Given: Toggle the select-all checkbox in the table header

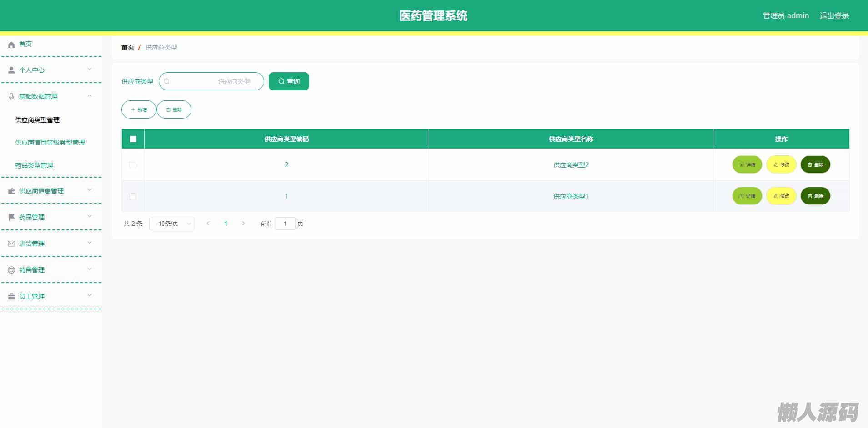Looking at the screenshot, I should click(x=133, y=139).
